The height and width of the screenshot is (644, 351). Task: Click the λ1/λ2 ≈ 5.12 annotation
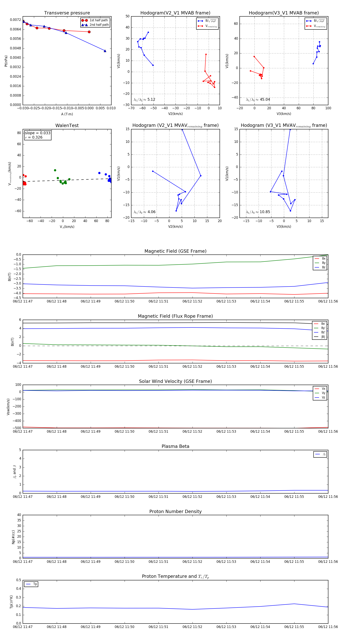coord(144,100)
